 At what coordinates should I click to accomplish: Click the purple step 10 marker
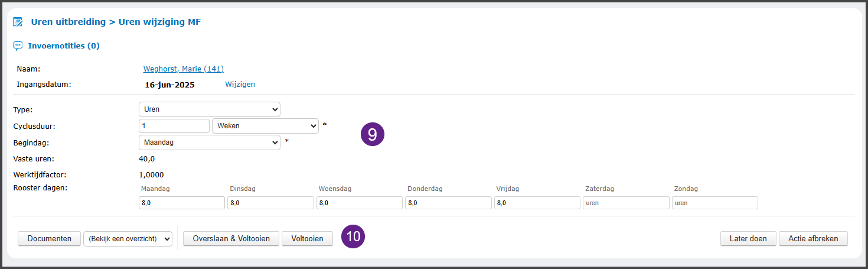(353, 237)
